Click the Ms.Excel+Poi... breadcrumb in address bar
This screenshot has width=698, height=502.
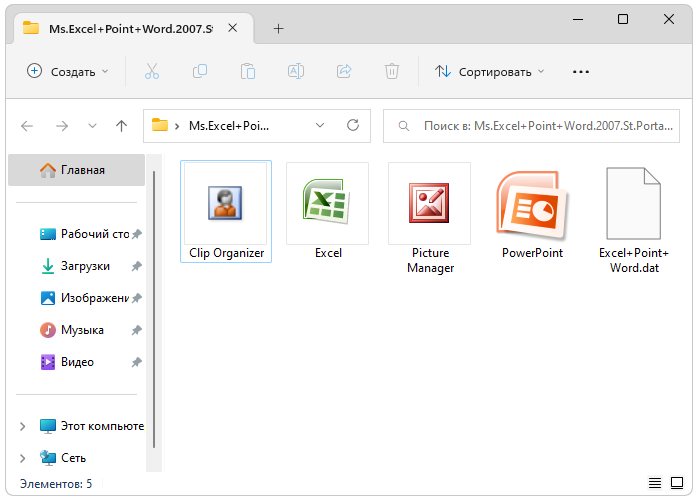click(229, 126)
